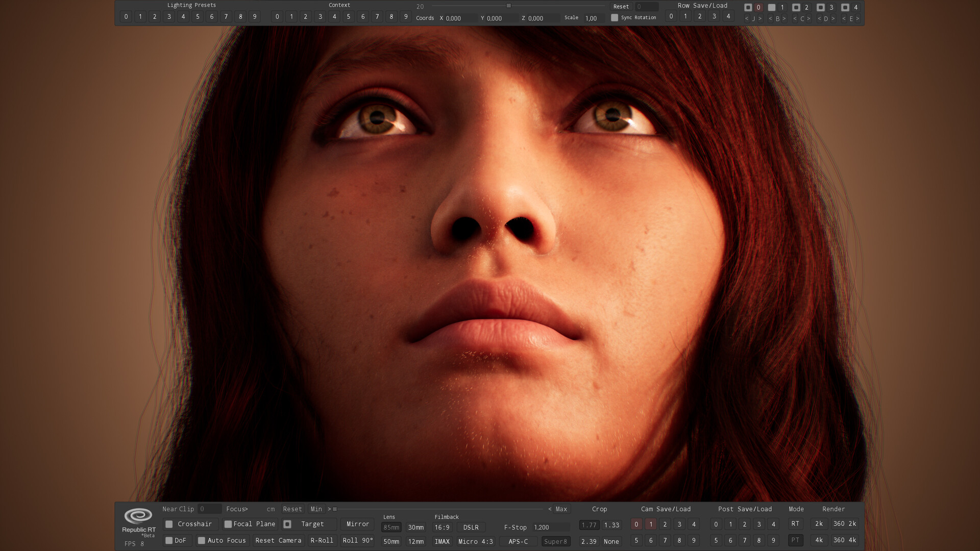Select save slot 3 icon at top right
The image size is (980, 551).
821,8
